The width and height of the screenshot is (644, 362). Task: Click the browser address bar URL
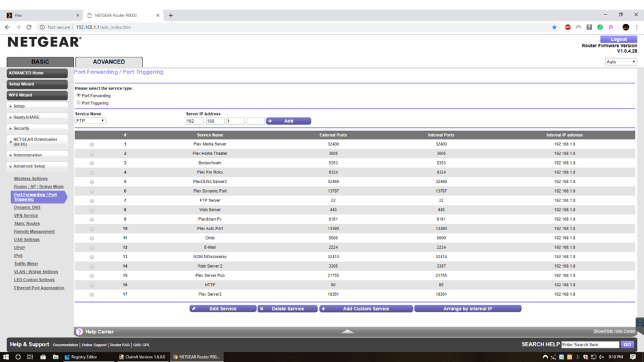104,27
